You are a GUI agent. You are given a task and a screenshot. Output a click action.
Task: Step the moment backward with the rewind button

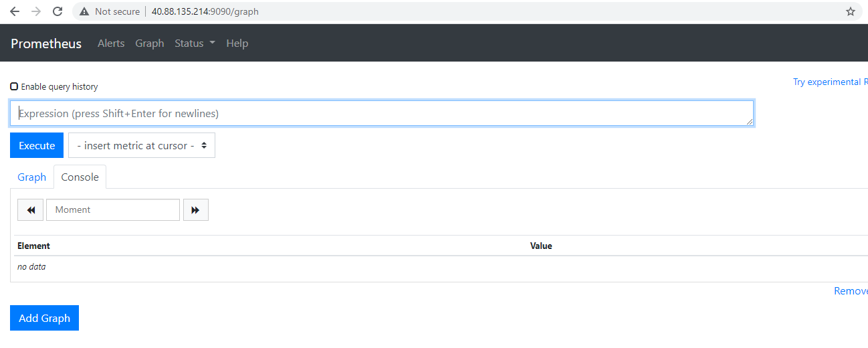point(30,209)
